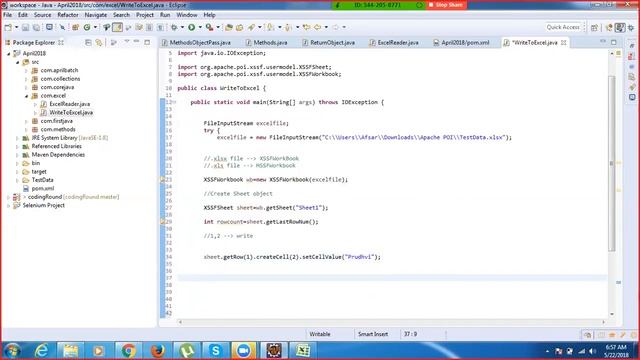Click the Save All toolbar icon

(36, 27)
